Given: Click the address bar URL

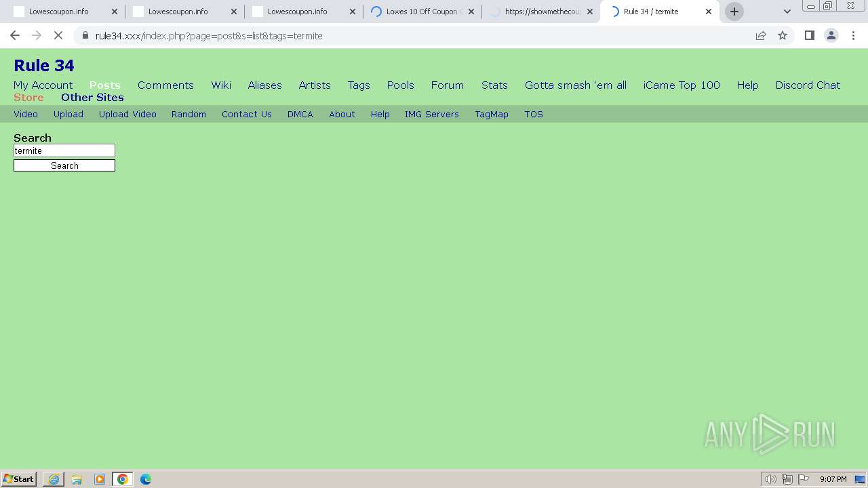Looking at the screenshot, I should 209,36.
